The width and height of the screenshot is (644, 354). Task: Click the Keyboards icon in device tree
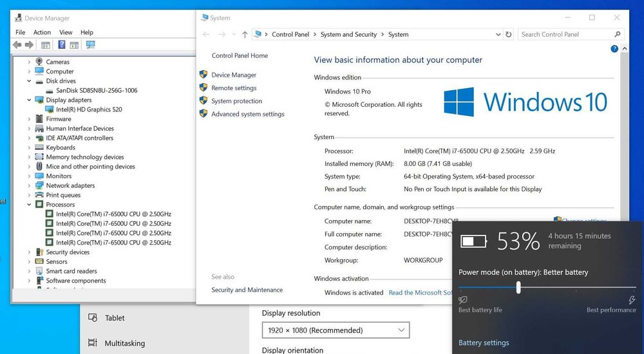tap(39, 147)
